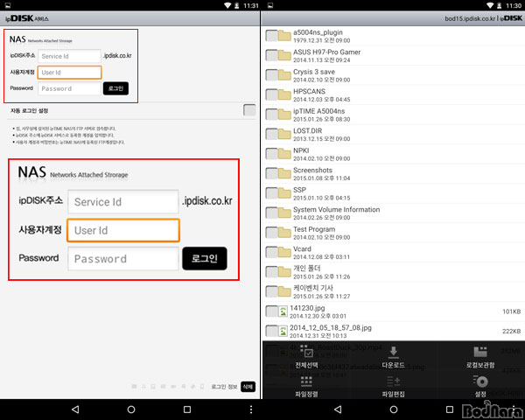Open the file name 2014_12_05_18_57_08.jpg
Image resolution: width=525 pixels, height=420 pixels.
click(x=331, y=327)
